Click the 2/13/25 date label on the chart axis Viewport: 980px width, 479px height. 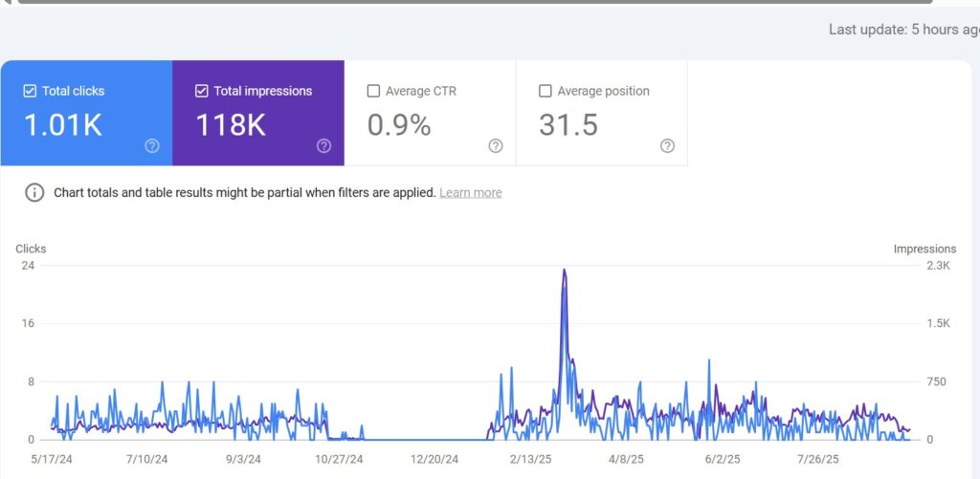[x=530, y=460]
